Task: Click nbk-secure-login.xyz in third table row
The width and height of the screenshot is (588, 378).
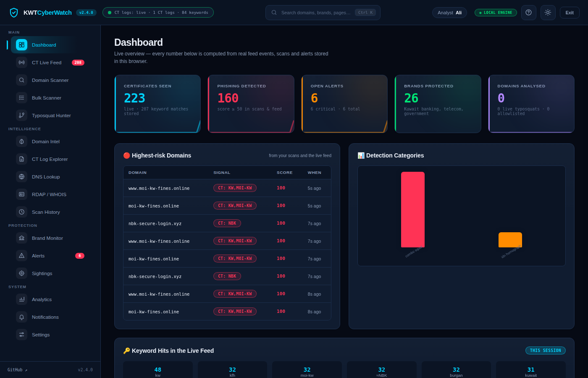Action: pos(155,223)
